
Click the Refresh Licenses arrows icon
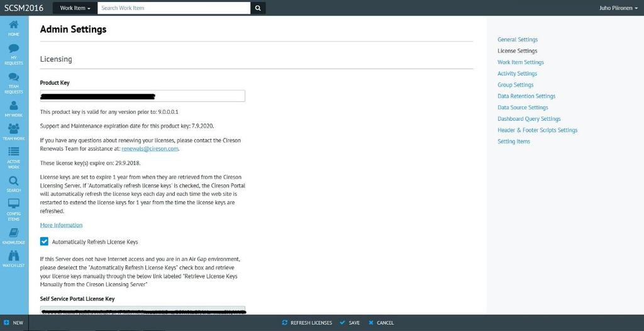click(x=285, y=323)
